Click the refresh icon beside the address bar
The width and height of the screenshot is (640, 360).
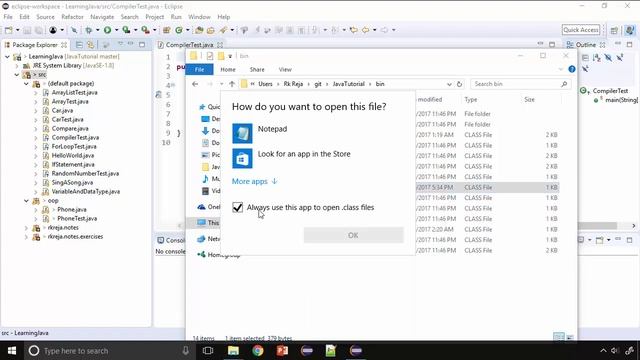459,84
